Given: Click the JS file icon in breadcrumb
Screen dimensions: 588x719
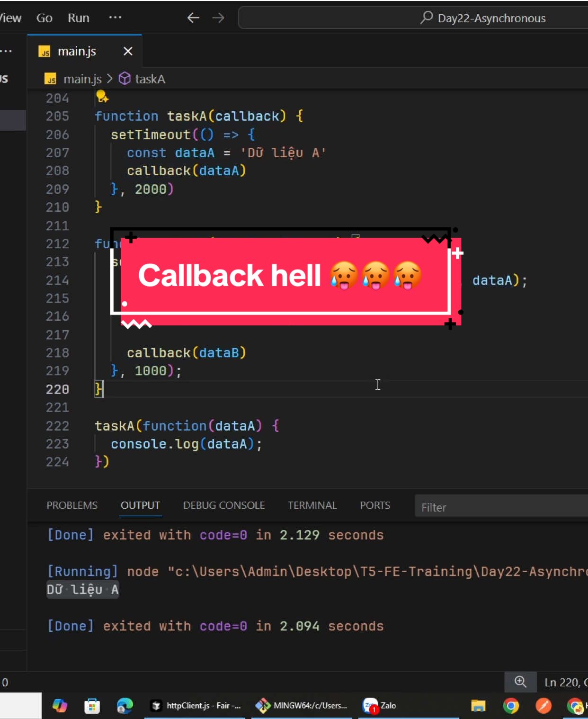Looking at the screenshot, I should (x=50, y=79).
